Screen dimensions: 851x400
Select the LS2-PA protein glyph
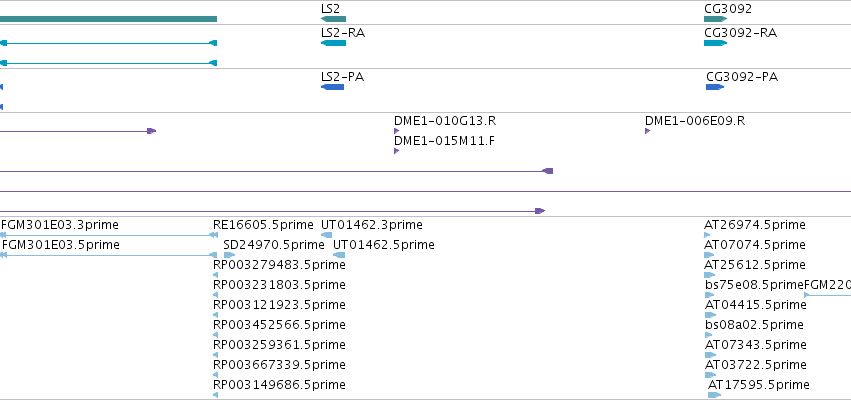pyautogui.click(x=333, y=87)
